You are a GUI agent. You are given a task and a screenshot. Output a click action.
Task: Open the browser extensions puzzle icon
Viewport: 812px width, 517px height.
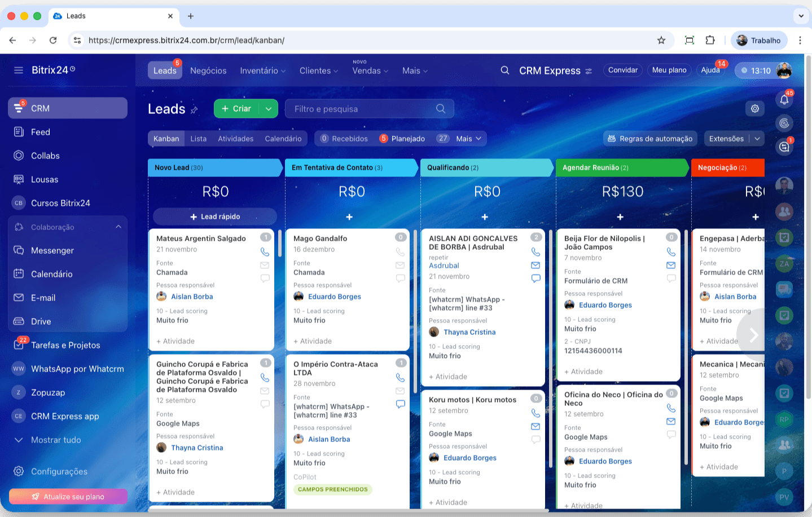click(710, 40)
